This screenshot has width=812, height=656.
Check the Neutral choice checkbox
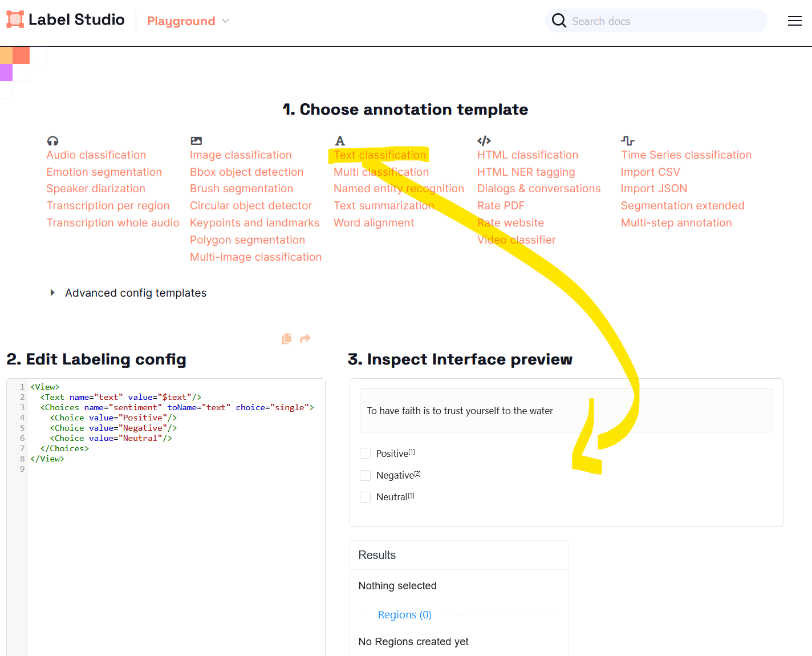click(x=366, y=497)
